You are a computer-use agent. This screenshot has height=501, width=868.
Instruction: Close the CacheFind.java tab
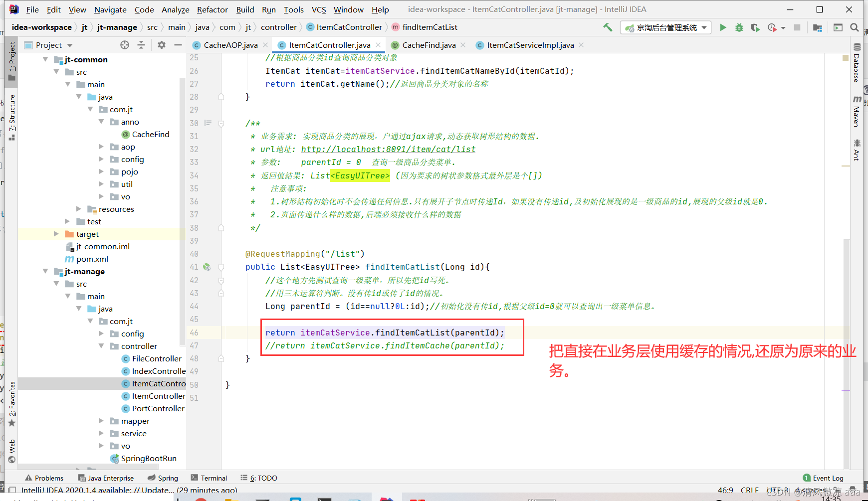[463, 45]
